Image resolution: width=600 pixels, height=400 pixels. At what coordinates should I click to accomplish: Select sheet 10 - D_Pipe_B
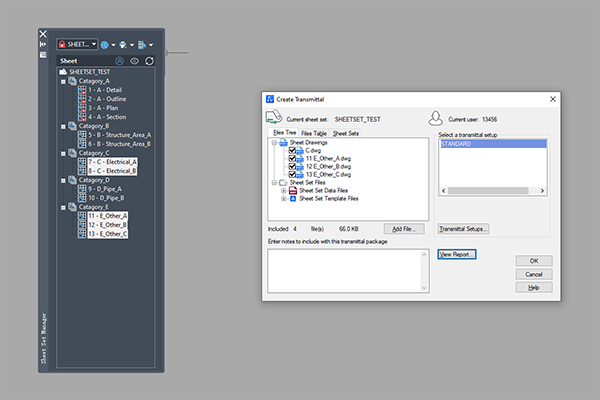106,198
